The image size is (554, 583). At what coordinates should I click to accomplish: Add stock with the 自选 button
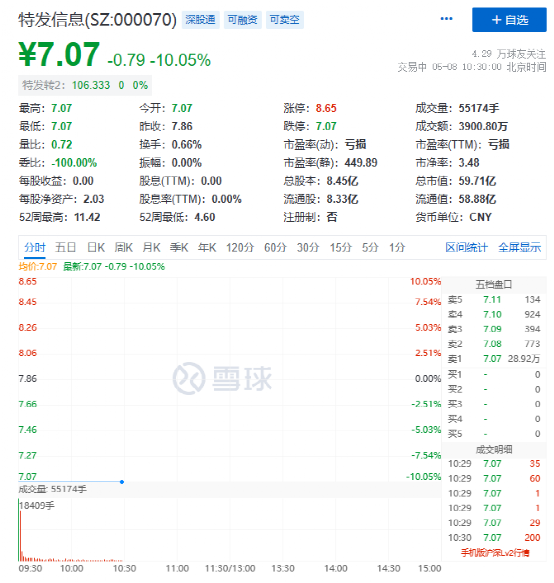point(509,20)
